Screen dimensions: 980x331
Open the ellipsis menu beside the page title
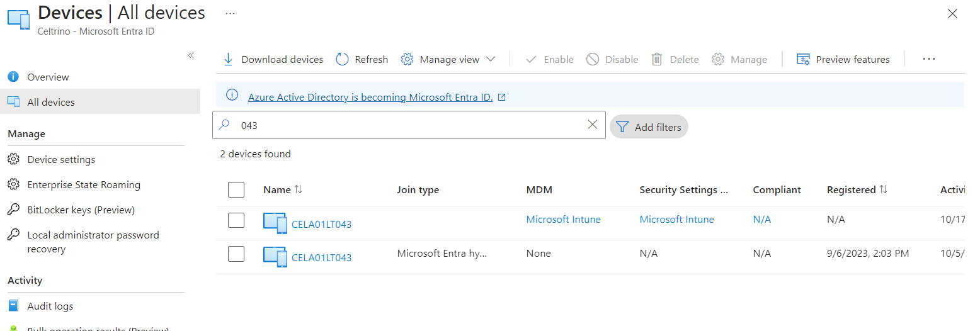(230, 13)
